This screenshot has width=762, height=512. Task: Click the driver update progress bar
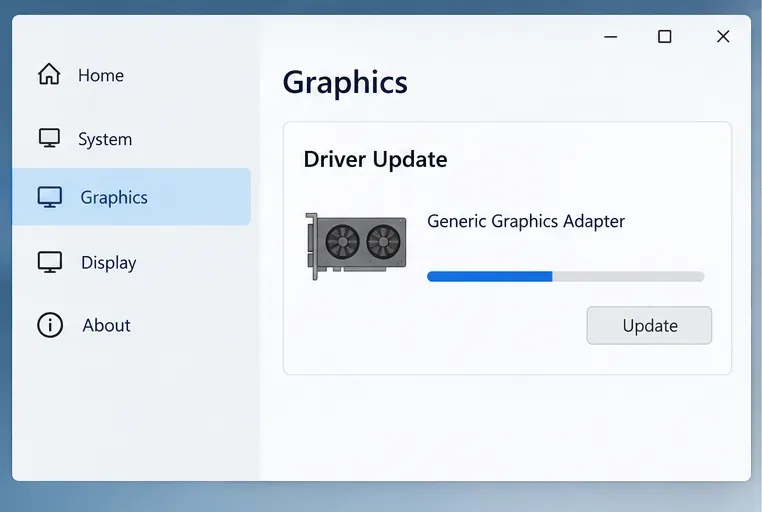pyautogui.click(x=566, y=276)
